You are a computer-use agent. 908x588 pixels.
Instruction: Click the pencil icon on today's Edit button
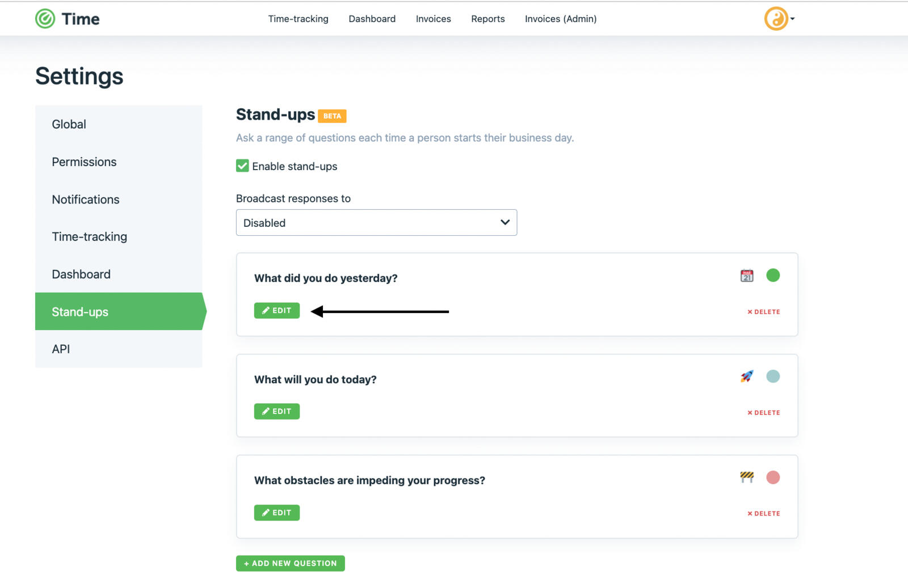coord(266,411)
